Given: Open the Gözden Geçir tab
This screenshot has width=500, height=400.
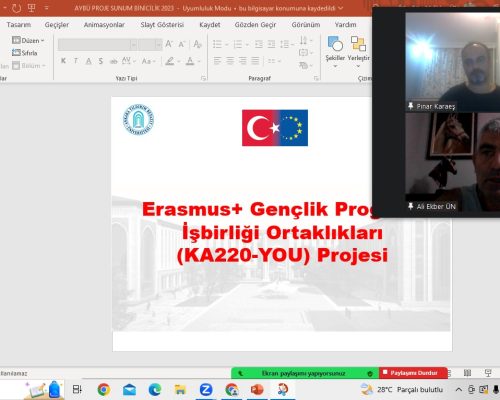Looking at the screenshot, I should click(255, 25).
